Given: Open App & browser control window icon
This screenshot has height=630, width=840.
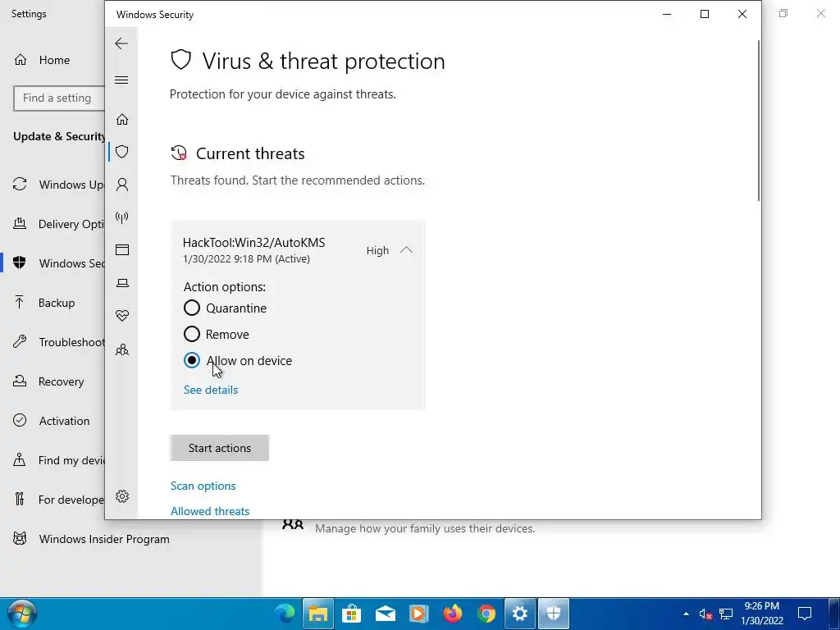Looking at the screenshot, I should point(122,249).
